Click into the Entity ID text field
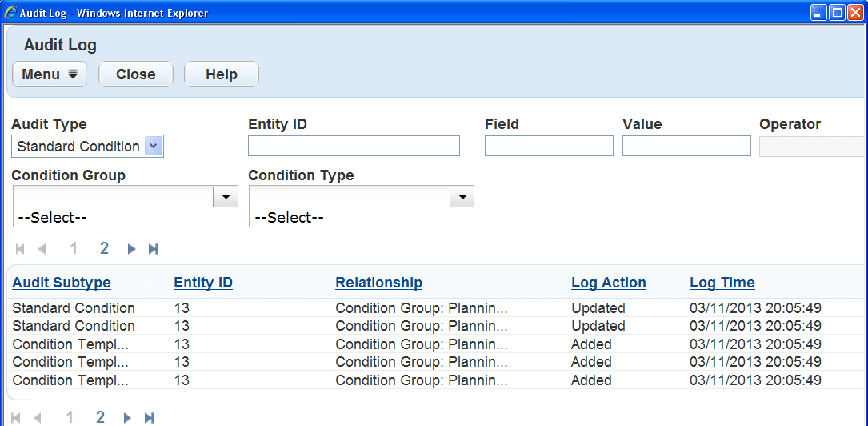This screenshot has width=868, height=426. pyautogui.click(x=354, y=146)
